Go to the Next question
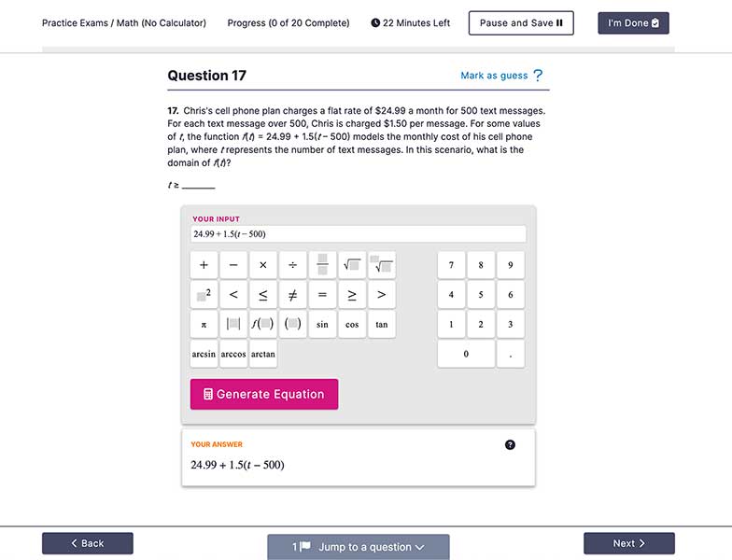The width and height of the screenshot is (732, 560). 628,543
